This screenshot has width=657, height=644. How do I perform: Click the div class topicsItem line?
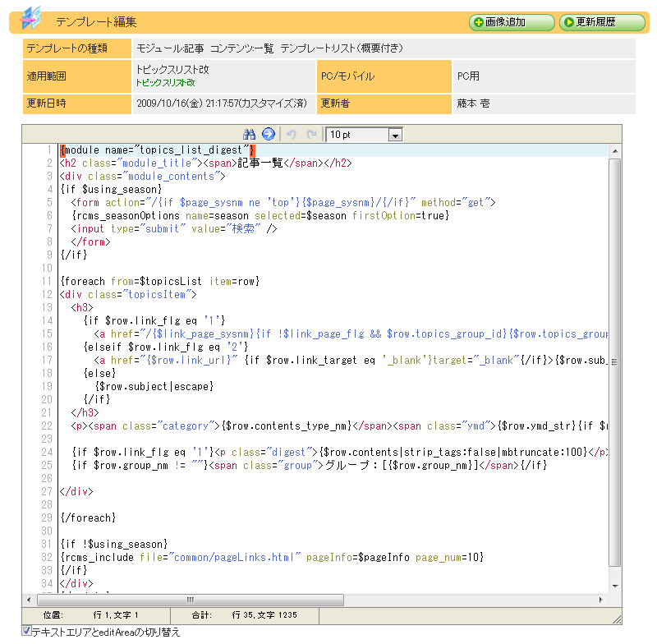tap(128, 295)
